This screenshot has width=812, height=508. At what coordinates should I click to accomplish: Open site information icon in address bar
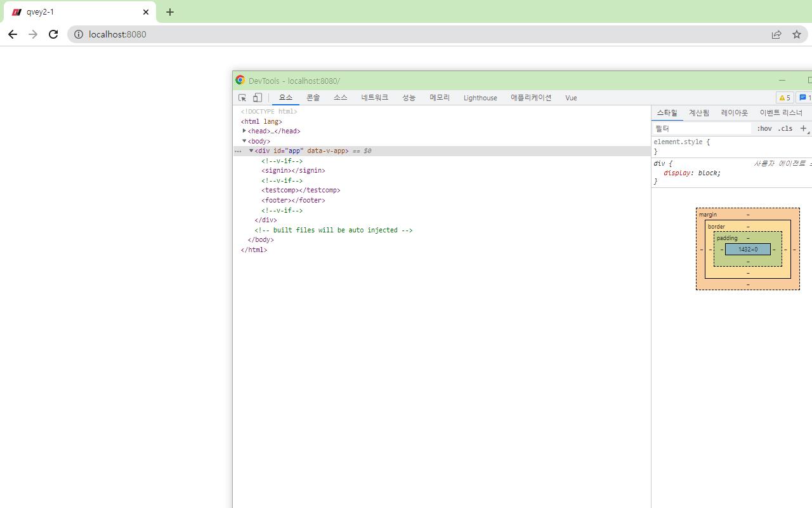(78, 34)
